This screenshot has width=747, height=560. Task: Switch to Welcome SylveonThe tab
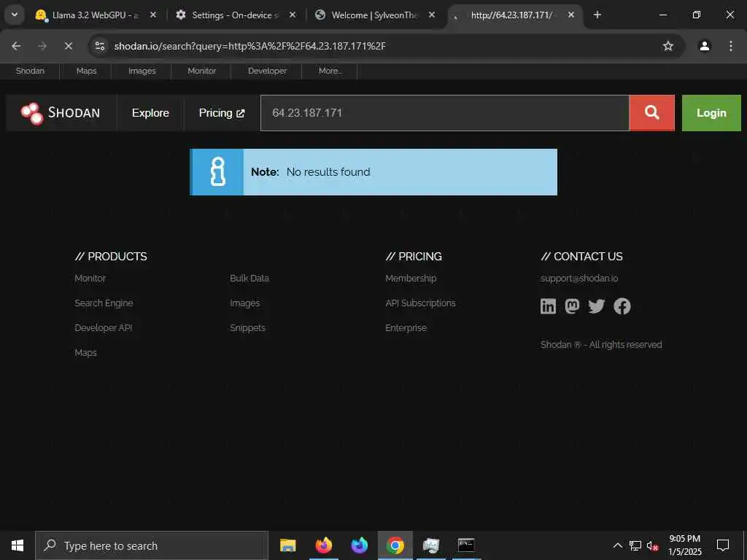(374, 15)
